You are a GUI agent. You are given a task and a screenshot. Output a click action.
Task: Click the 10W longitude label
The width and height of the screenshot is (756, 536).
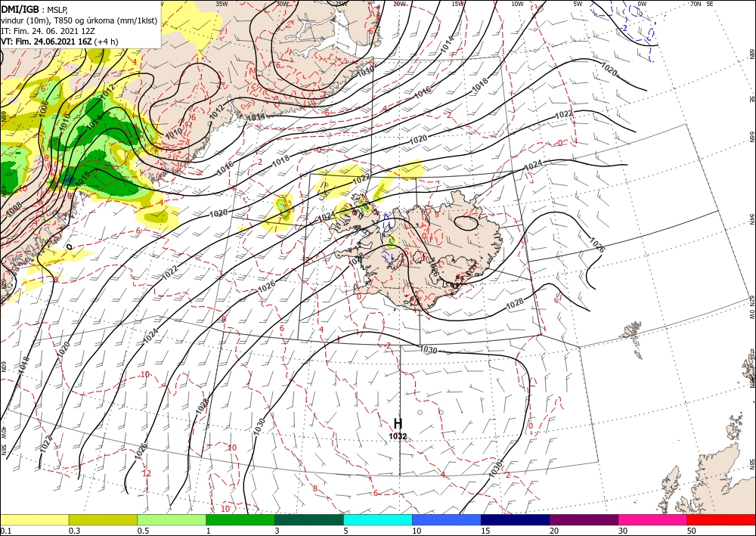(x=517, y=4)
